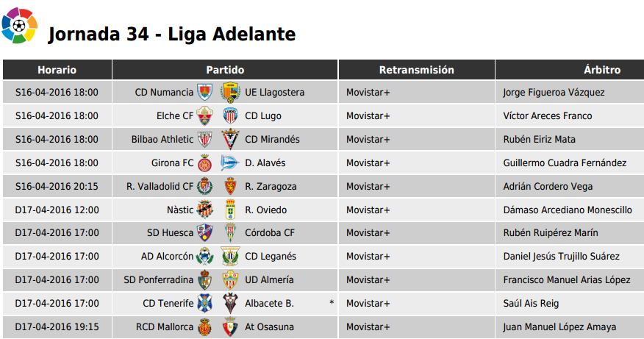Open referee Jorge Figueroa Vázquez name
Viewport: 644px width, 339px height.
point(554,93)
